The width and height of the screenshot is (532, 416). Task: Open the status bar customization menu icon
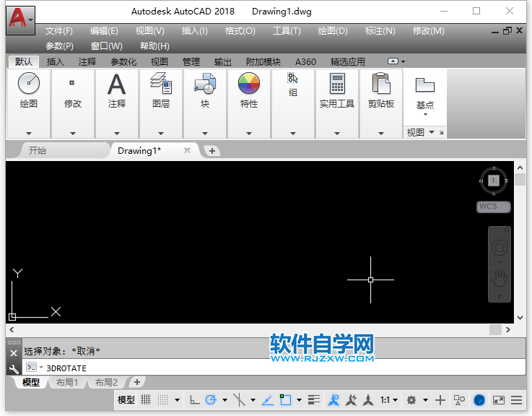point(516,400)
